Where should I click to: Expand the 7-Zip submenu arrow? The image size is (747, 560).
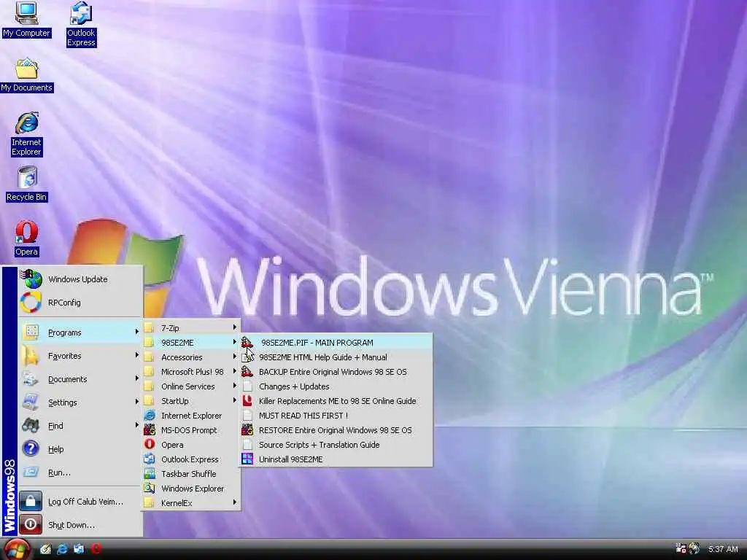pyautogui.click(x=235, y=327)
